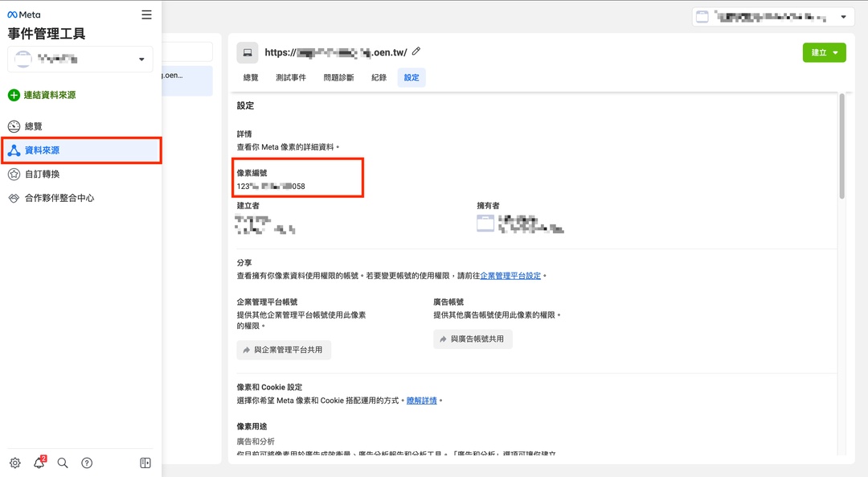Click 與廣告帳號共用 button
This screenshot has width=868, height=477.
(x=473, y=339)
